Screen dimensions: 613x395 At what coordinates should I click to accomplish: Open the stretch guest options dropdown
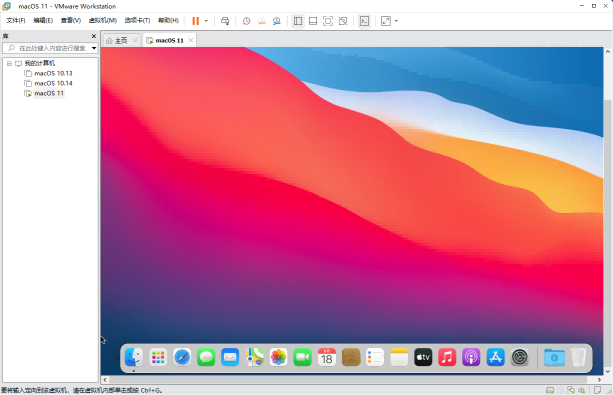click(x=396, y=21)
